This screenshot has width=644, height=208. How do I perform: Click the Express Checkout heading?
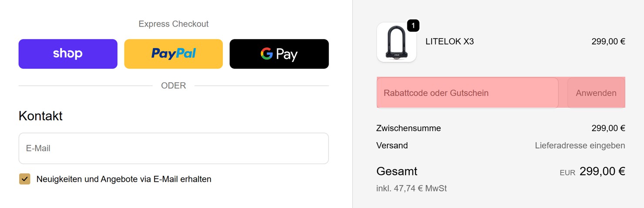(x=173, y=24)
